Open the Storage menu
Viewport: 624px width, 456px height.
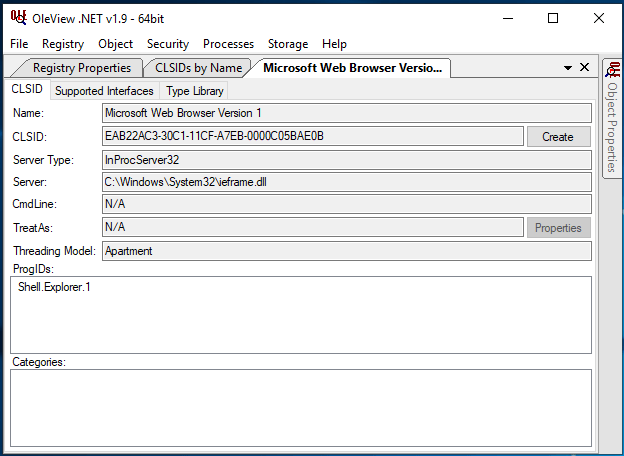tap(288, 44)
